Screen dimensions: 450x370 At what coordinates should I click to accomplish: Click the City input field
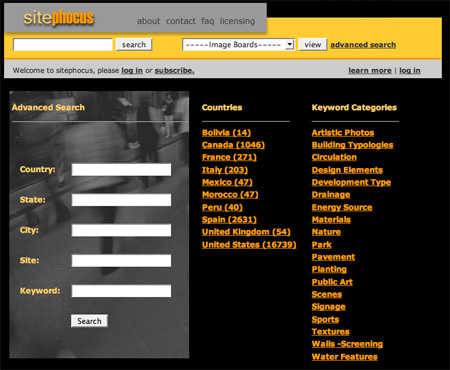(121, 230)
